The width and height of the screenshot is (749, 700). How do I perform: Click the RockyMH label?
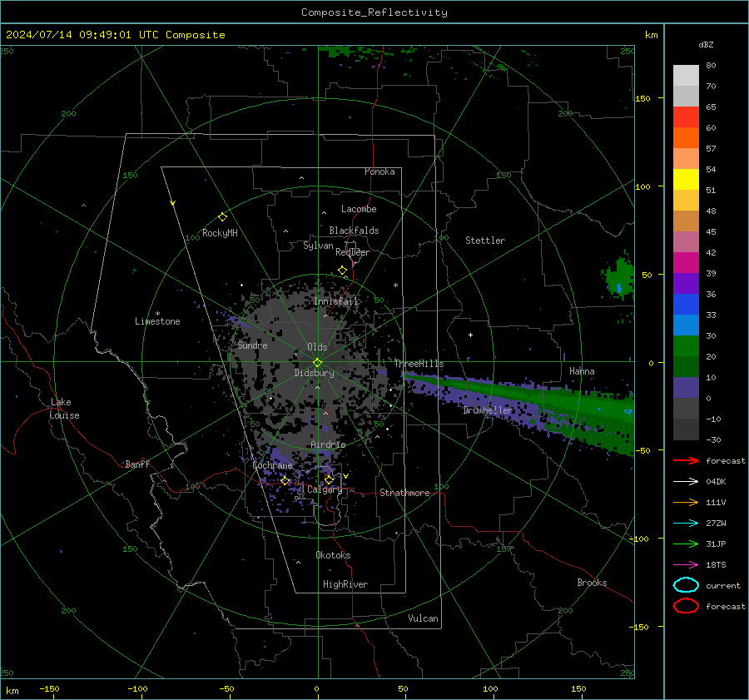tap(220, 233)
